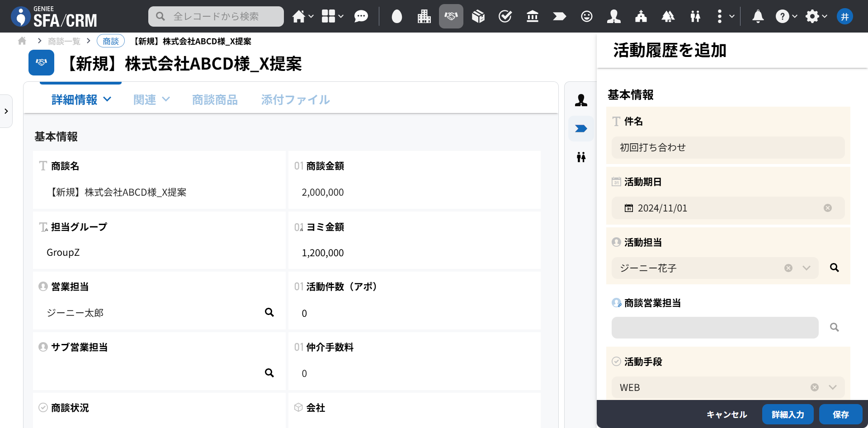Search 商談営業担当 with magnifier icon

(835, 327)
